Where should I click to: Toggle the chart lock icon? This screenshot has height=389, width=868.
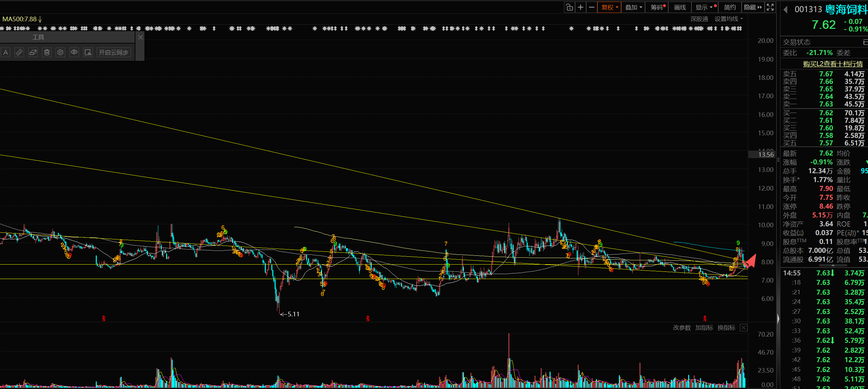pos(570,8)
